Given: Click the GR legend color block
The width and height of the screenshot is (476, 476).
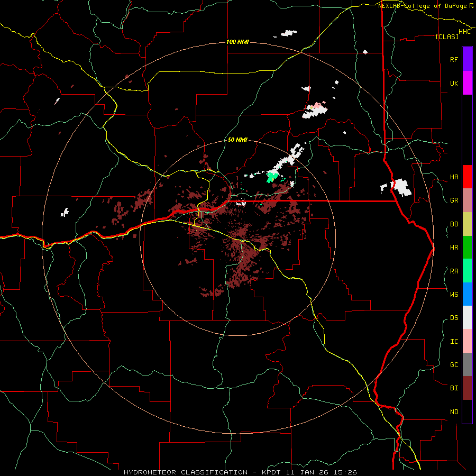Looking at the screenshot, I should pos(467,200).
